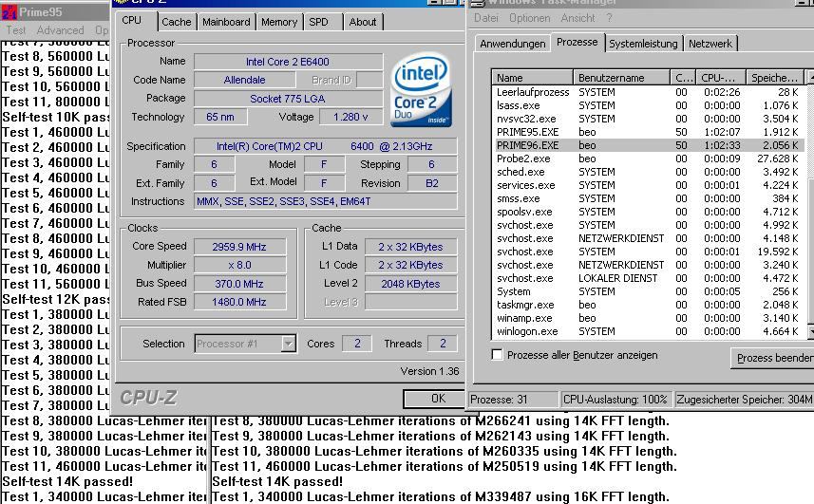Image resolution: width=814 pixels, height=504 pixels.
Task: Enable 'Prozesse aller Benutzer anzeigen' checkbox
Action: pyautogui.click(x=497, y=355)
